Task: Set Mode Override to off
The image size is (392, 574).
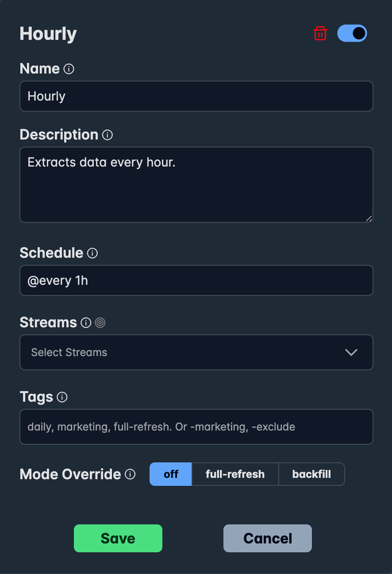Action: click(171, 474)
